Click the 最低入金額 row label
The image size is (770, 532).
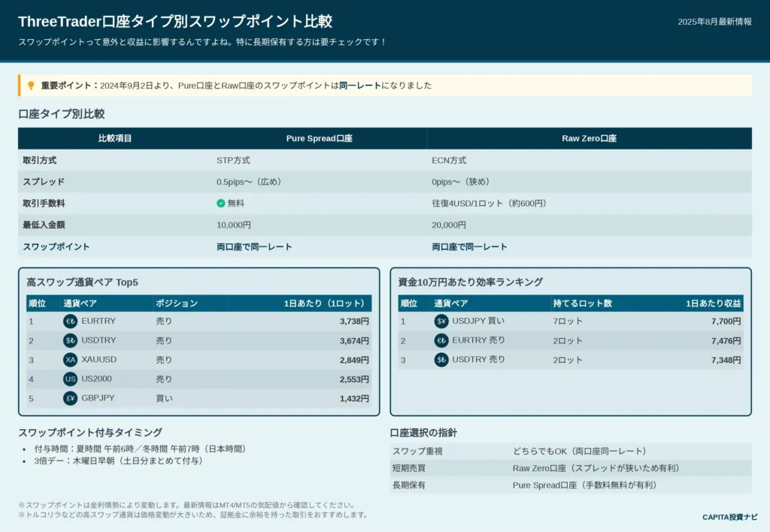click(x=44, y=225)
